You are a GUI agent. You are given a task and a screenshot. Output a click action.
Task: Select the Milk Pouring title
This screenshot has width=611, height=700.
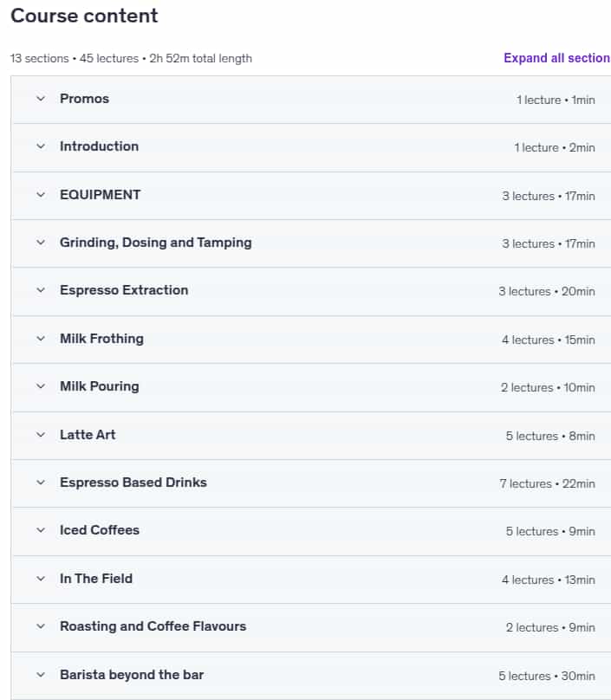coord(100,386)
